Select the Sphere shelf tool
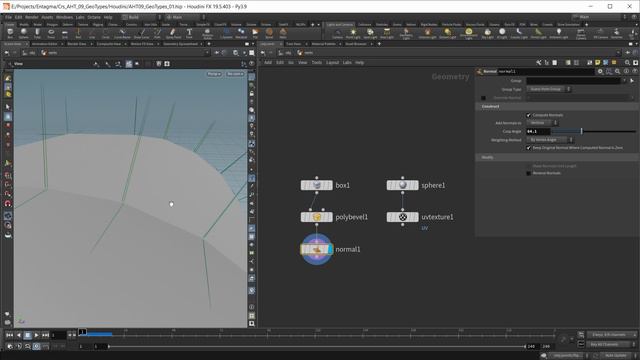This screenshot has width=640, height=360. point(24,33)
